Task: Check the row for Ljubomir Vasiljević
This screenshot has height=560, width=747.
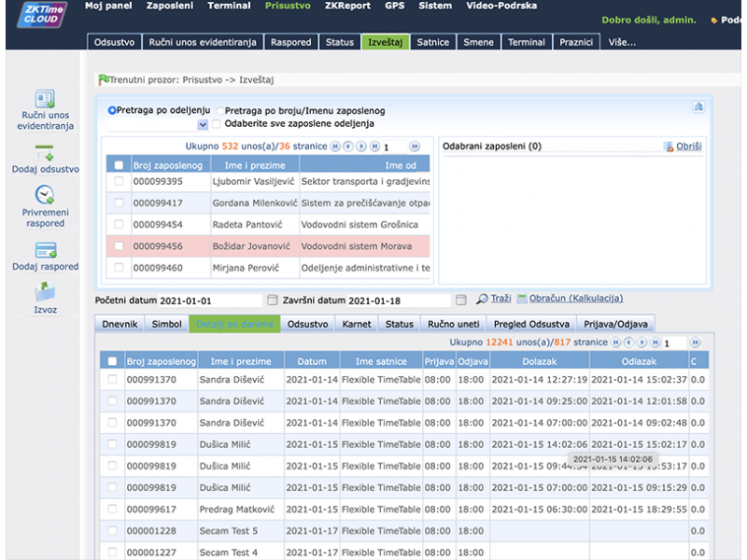Action: point(119,181)
